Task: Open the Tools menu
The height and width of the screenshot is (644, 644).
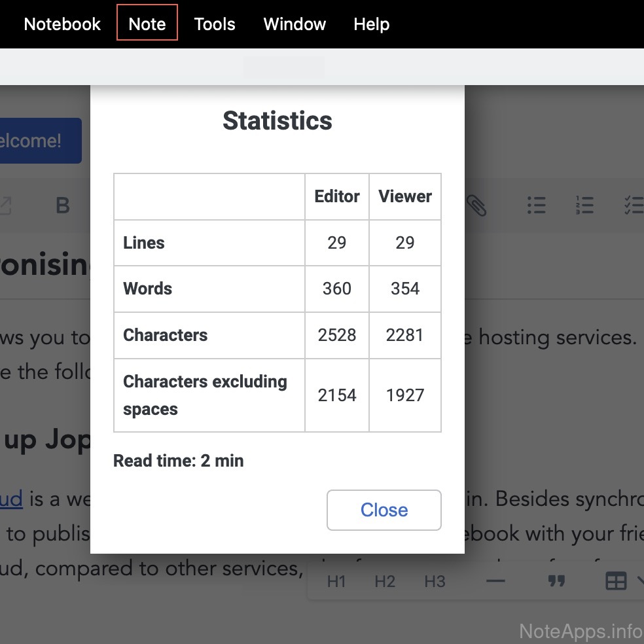Action: click(x=215, y=24)
